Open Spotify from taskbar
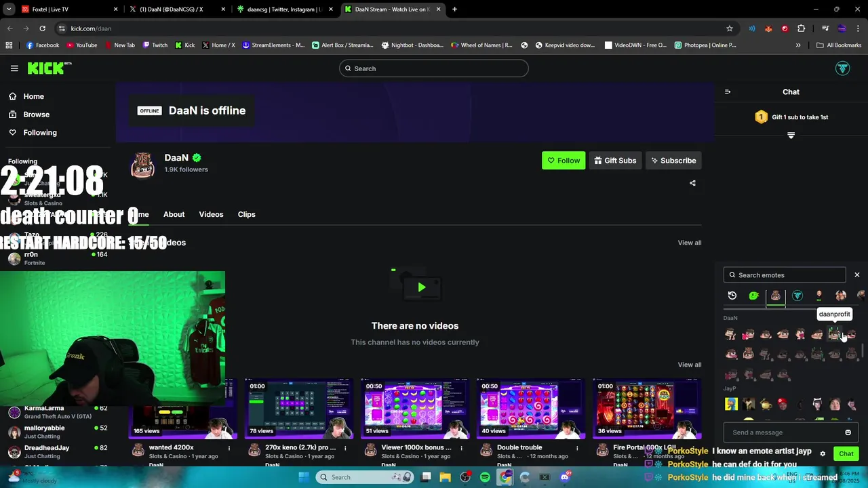The height and width of the screenshot is (488, 868). 485,477
